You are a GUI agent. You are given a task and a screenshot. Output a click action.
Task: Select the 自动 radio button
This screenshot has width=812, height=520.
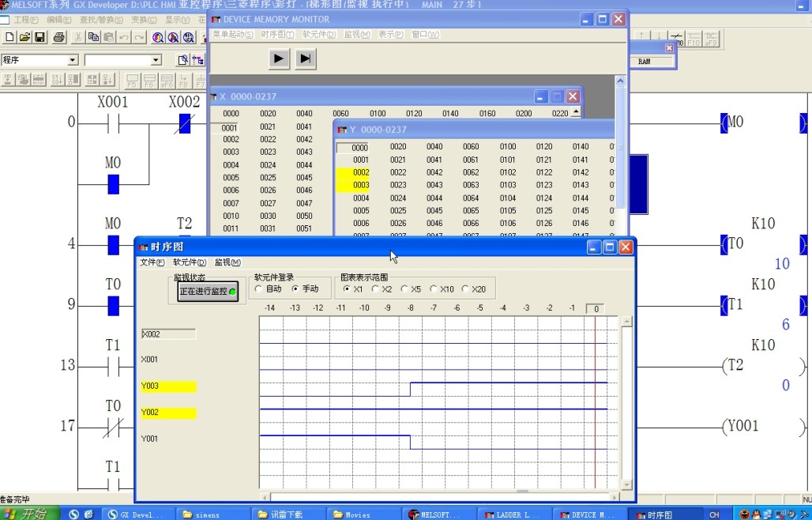pyautogui.click(x=259, y=289)
